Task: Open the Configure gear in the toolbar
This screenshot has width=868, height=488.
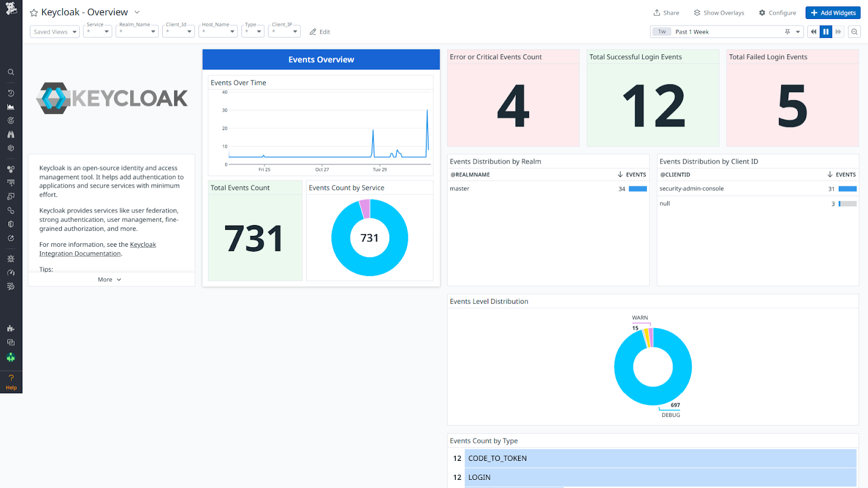Action: pos(777,12)
